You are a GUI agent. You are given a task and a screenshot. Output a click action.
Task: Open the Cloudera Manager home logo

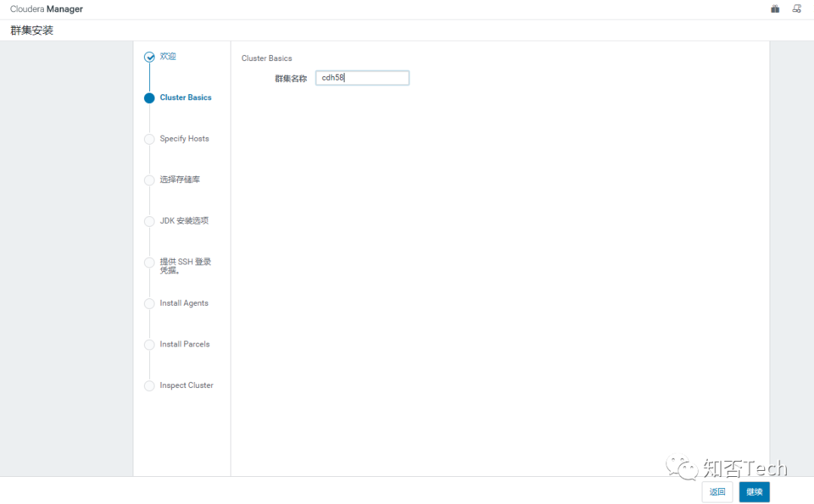coord(47,9)
